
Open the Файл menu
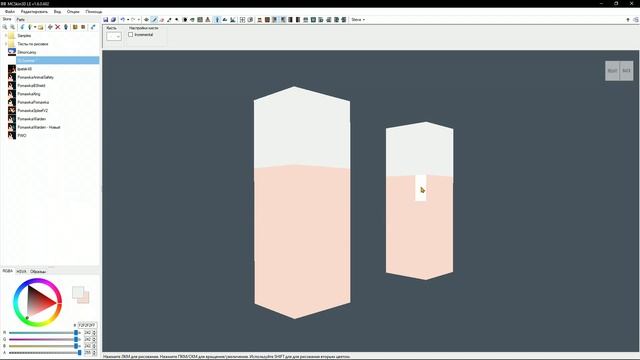point(10,11)
